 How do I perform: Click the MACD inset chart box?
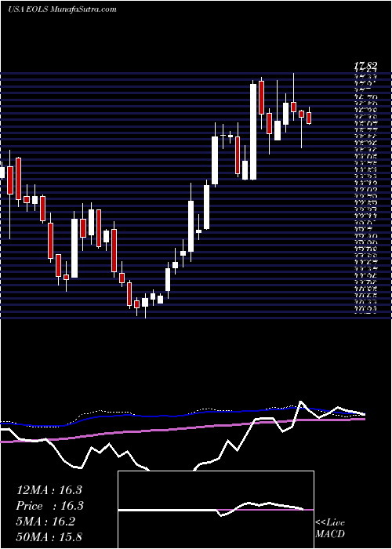[216, 510]
